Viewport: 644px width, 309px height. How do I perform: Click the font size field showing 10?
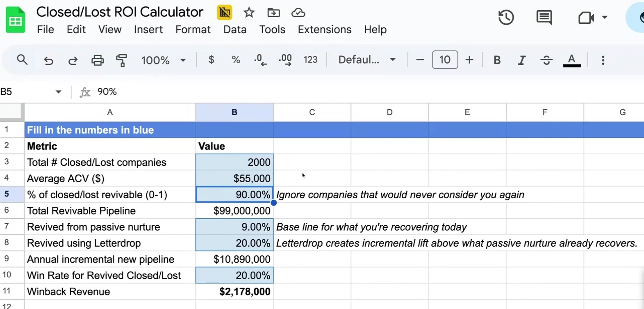point(445,60)
